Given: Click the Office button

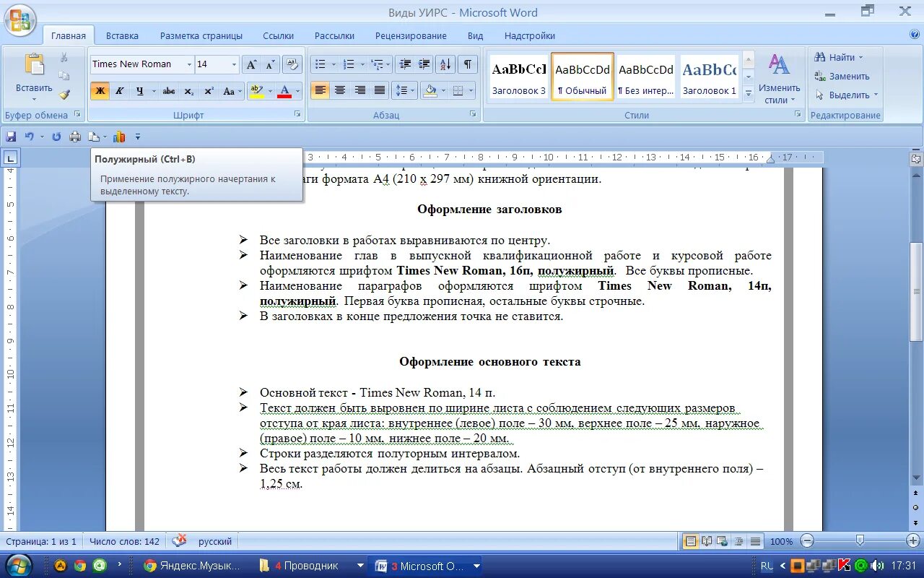Looking at the screenshot, I should click(20, 20).
